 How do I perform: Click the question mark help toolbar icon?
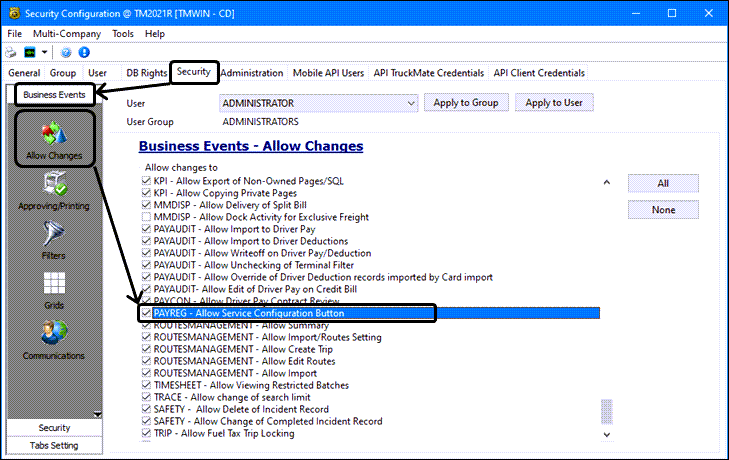pyautogui.click(x=66, y=52)
